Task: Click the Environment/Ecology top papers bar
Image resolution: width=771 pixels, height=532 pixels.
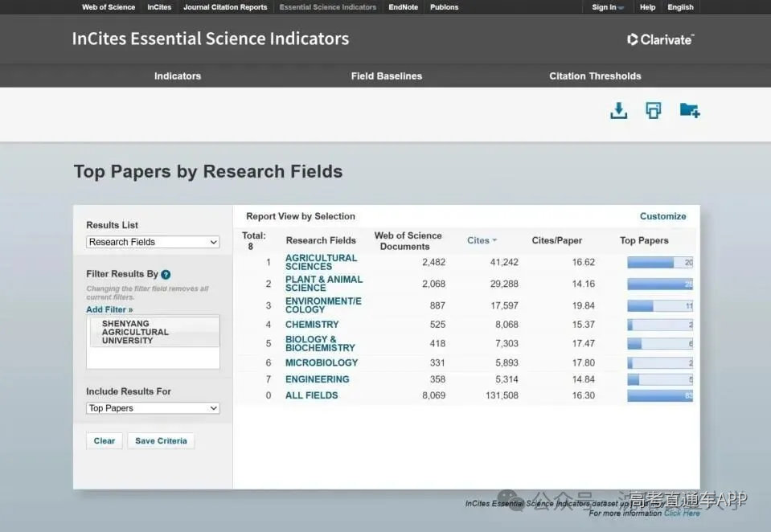Action: [660, 306]
